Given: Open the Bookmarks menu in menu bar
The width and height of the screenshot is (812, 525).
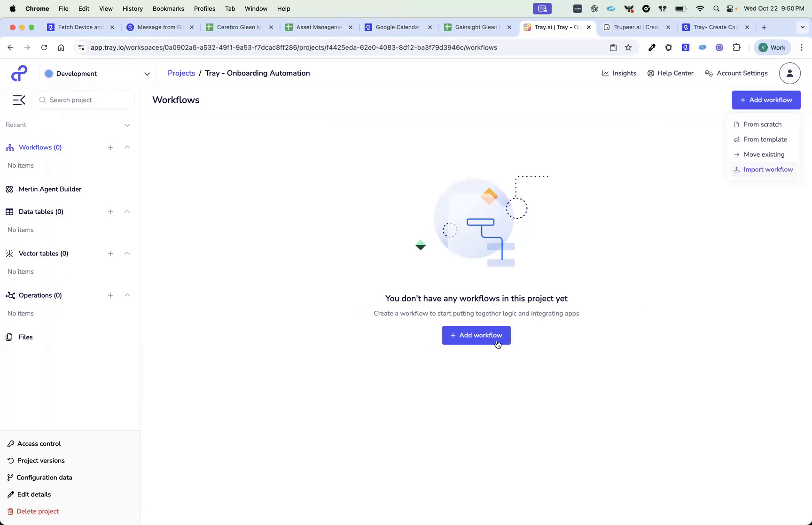Looking at the screenshot, I should (x=168, y=8).
